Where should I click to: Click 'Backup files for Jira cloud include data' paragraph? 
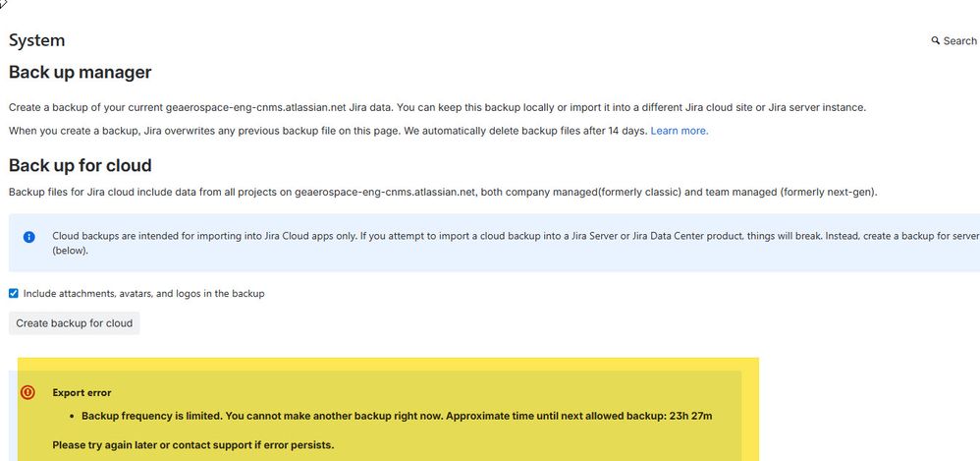(x=443, y=192)
